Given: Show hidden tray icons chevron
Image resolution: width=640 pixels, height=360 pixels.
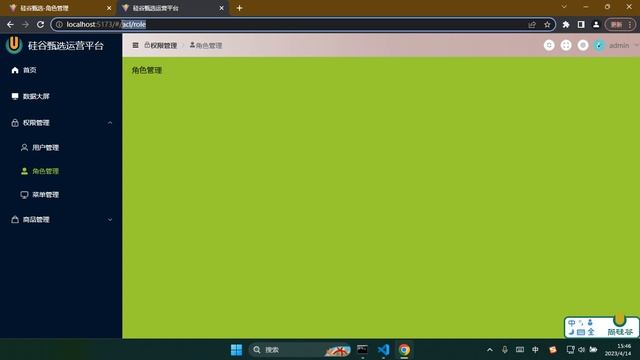Looking at the screenshot, I should point(490,350).
